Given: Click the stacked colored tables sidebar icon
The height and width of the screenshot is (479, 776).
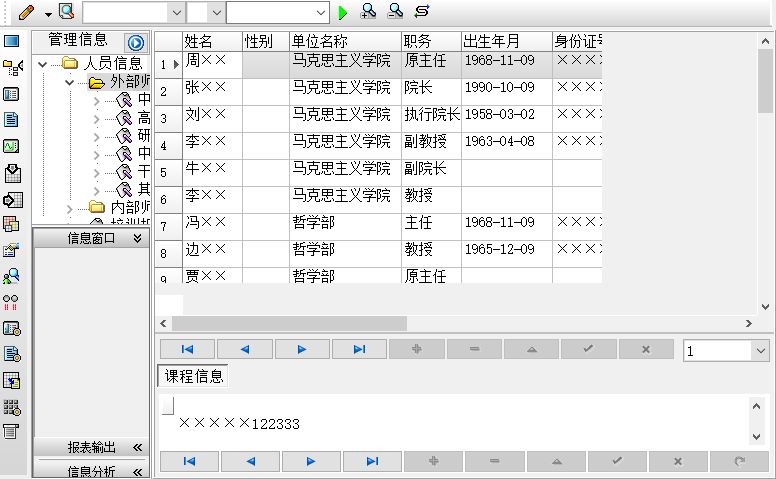Looking at the screenshot, I should (11, 224).
